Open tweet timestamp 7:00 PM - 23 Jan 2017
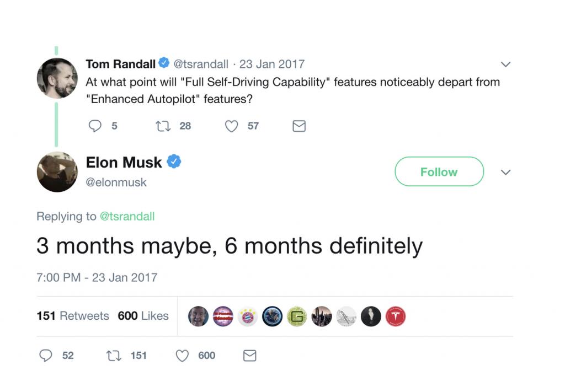 click(97, 277)
